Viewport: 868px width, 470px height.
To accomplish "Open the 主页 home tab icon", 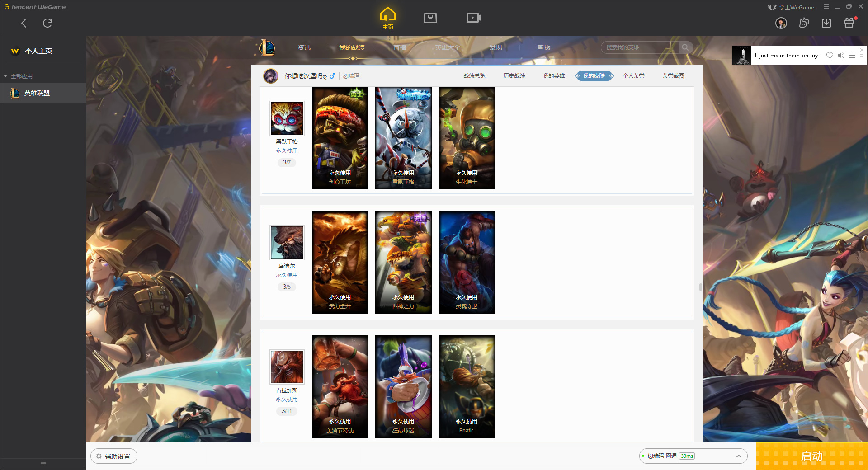I will (388, 19).
